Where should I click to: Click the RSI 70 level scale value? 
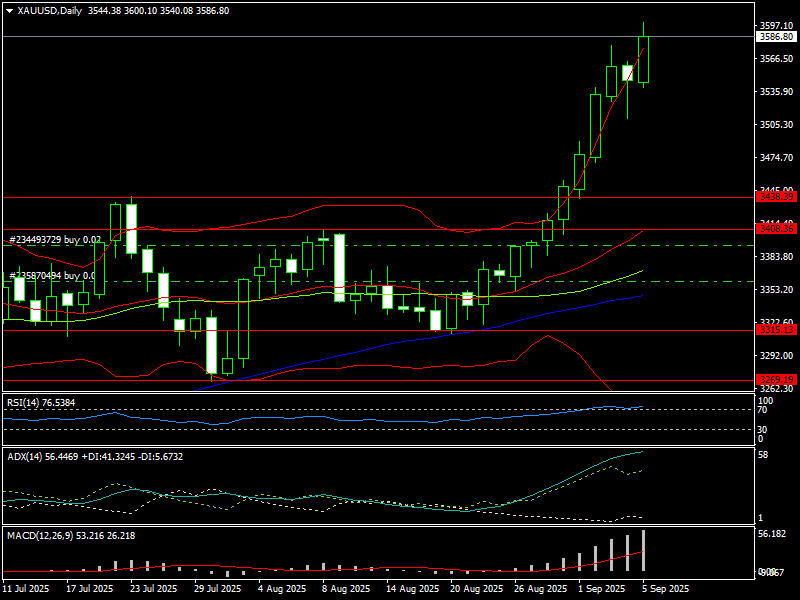[762, 410]
